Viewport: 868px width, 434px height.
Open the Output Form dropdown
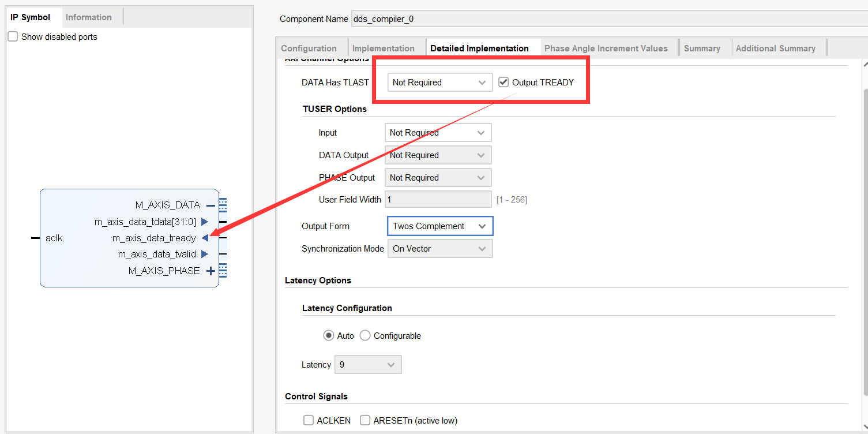coord(439,226)
